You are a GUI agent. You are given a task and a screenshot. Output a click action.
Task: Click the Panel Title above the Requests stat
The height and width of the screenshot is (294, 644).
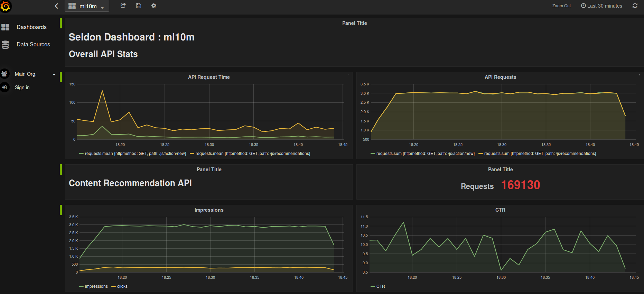tap(500, 169)
